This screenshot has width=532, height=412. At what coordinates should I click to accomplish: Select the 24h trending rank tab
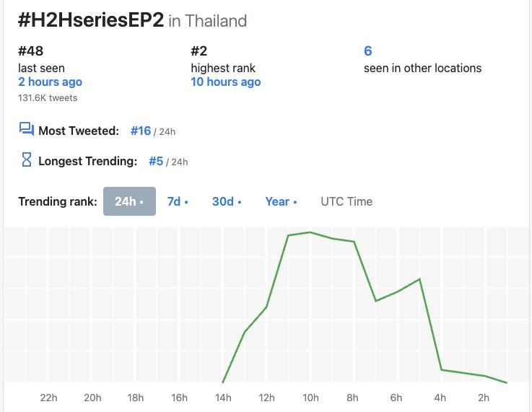tap(129, 201)
